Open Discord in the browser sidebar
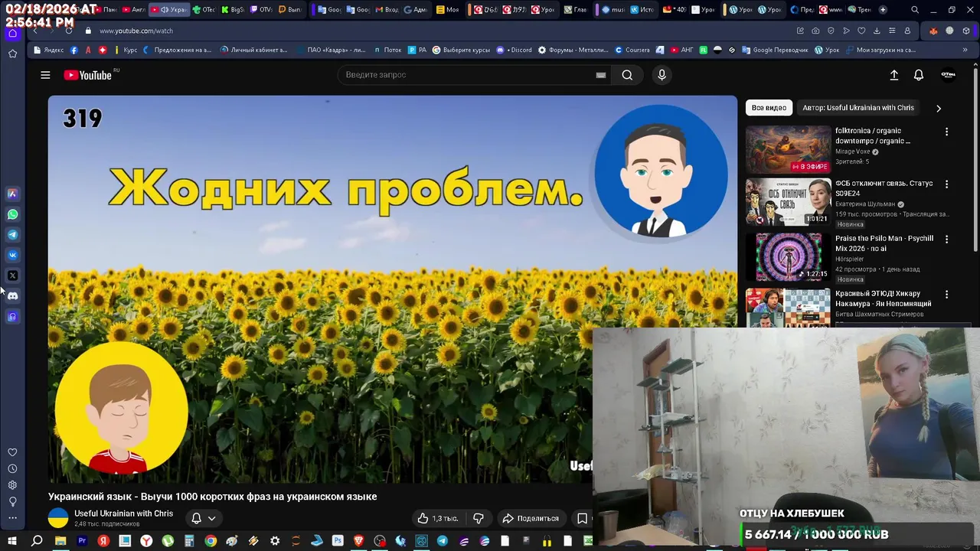 [12, 295]
